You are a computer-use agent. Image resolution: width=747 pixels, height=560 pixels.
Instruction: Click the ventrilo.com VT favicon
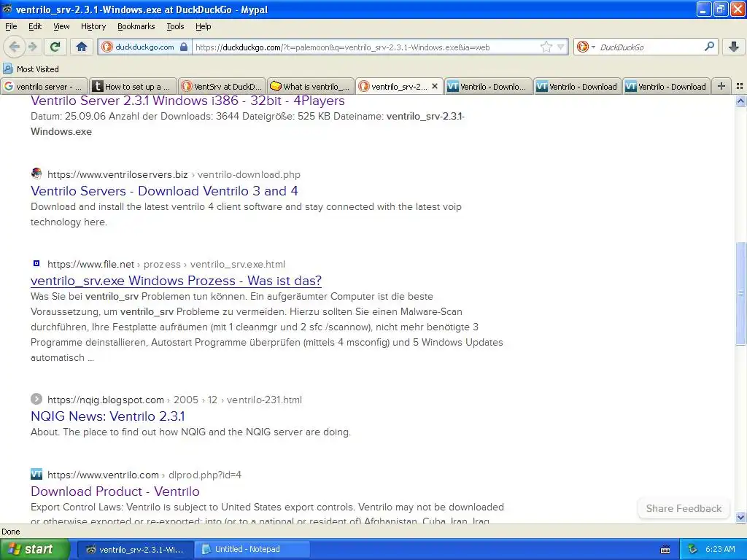[x=36, y=474]
